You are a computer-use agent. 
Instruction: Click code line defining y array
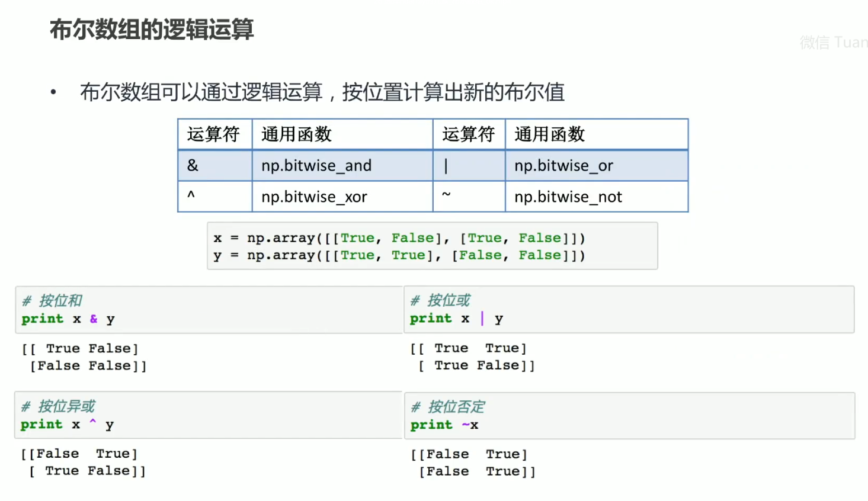399,255
